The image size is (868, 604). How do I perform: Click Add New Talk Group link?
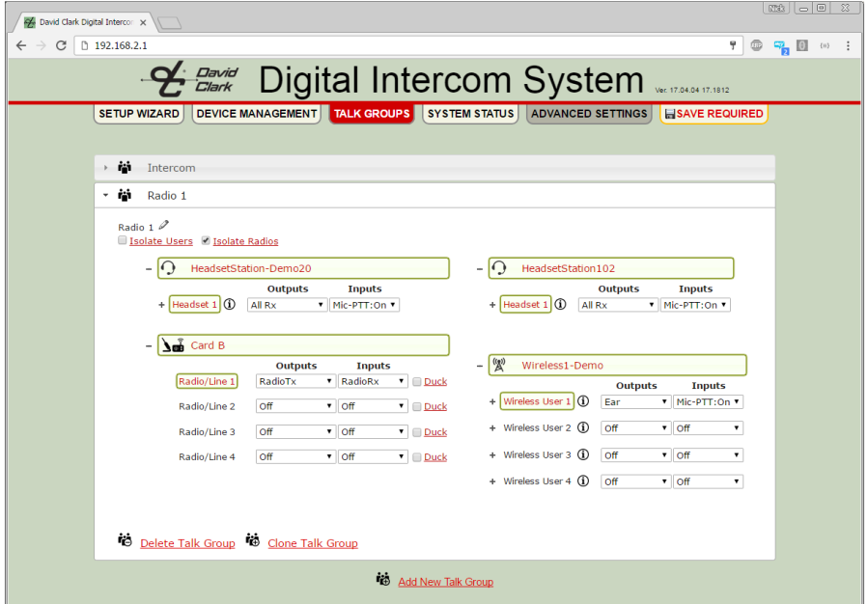[446, 582]
